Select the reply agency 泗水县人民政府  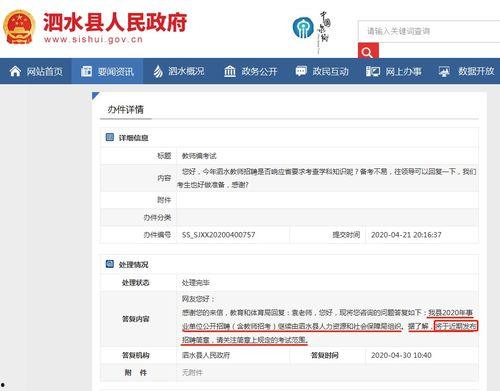(x=206, y=355)
